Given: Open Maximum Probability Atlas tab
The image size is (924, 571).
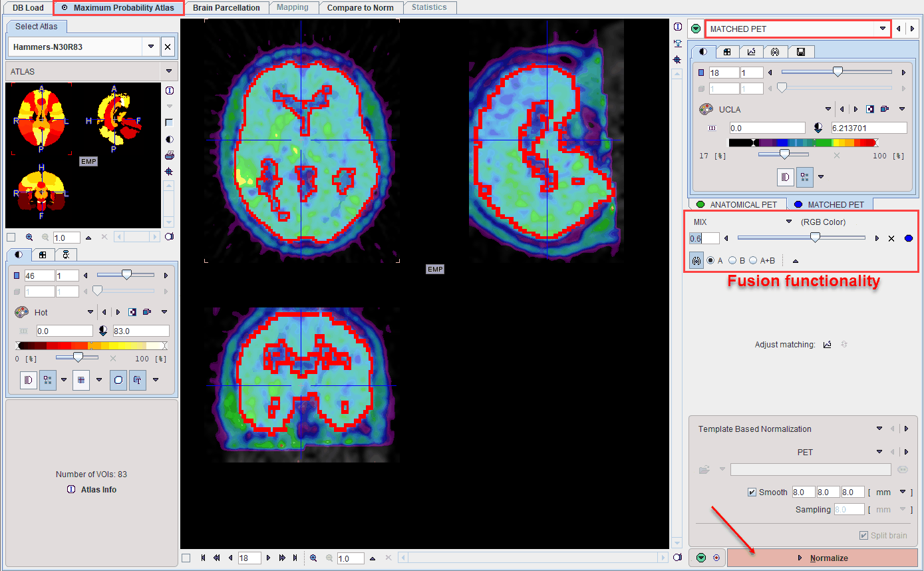Looking at the screenshot, I should (x=118, y=8).
